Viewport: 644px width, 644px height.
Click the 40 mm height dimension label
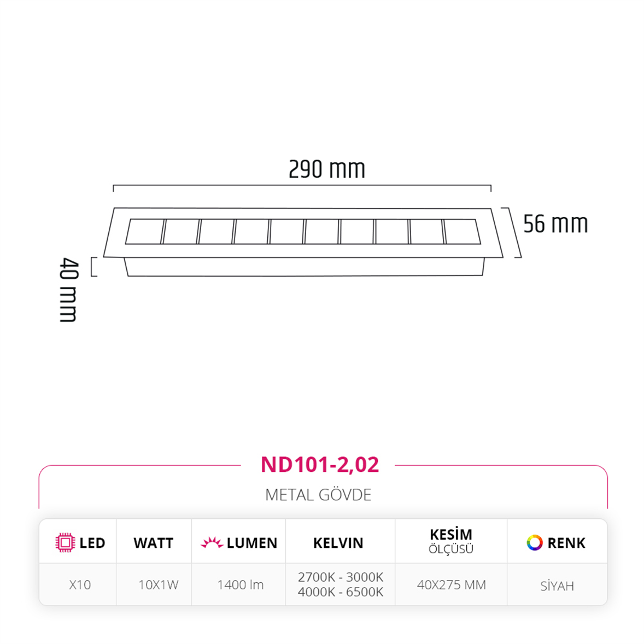68,290
